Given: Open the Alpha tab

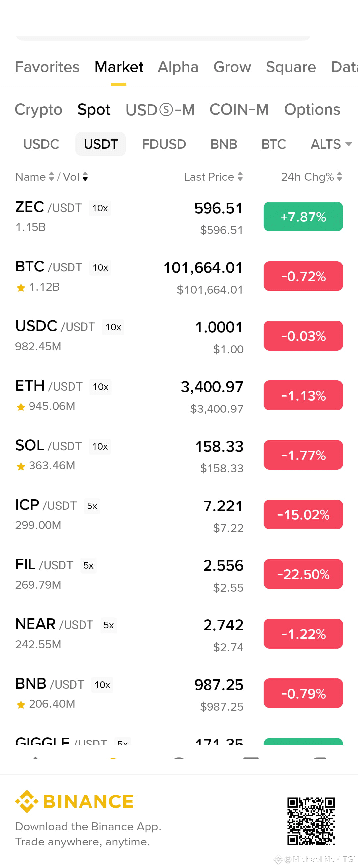Looking at the screenshot, I should 178,67.
